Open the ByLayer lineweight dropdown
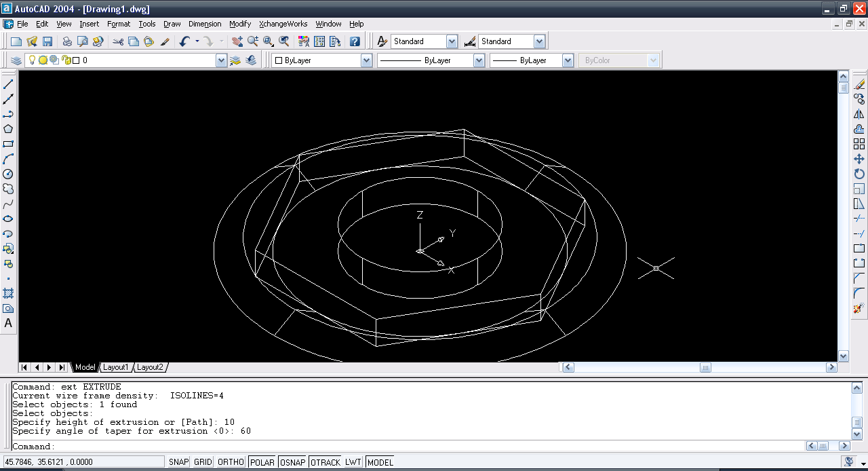 click(568, 60)
